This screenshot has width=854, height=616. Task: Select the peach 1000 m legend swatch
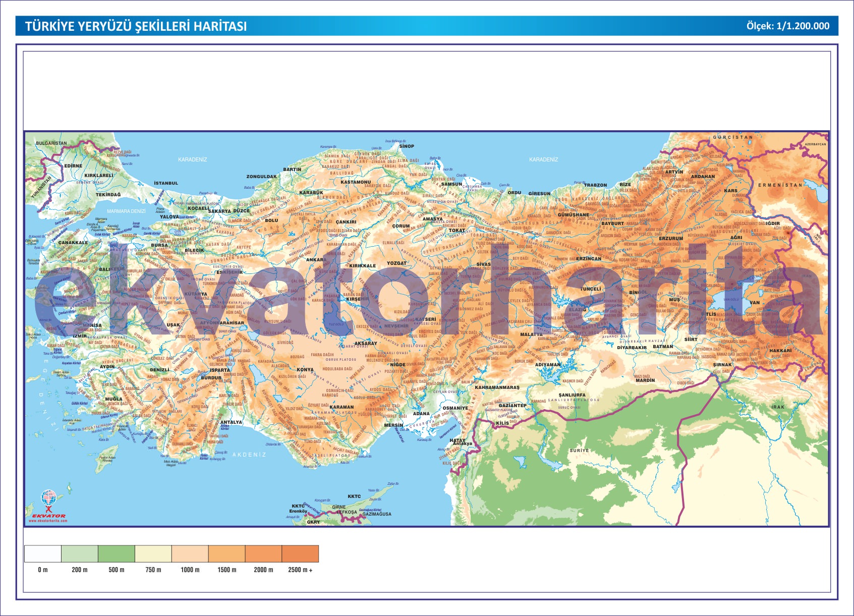[190, 553]
